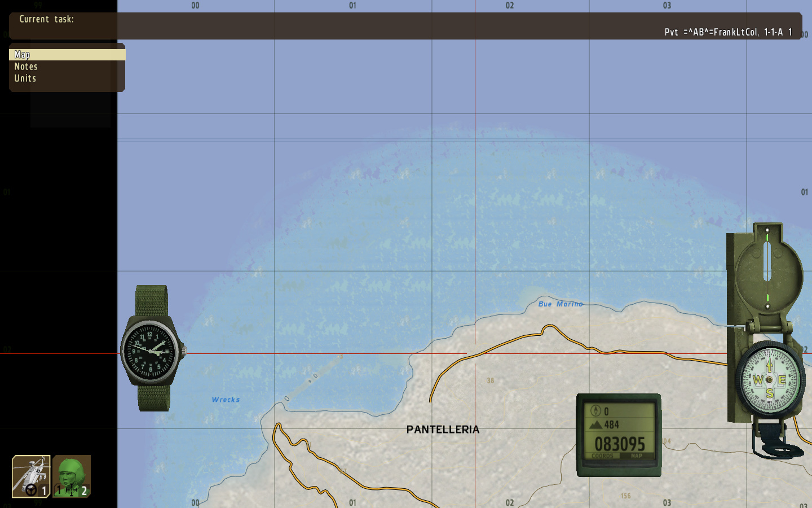Click the Wrecks label in the sea

tap(226, 400)
